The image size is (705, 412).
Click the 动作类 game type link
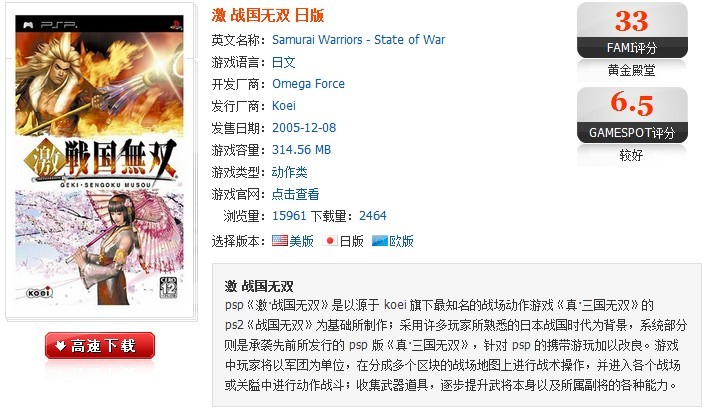(290, 172)
